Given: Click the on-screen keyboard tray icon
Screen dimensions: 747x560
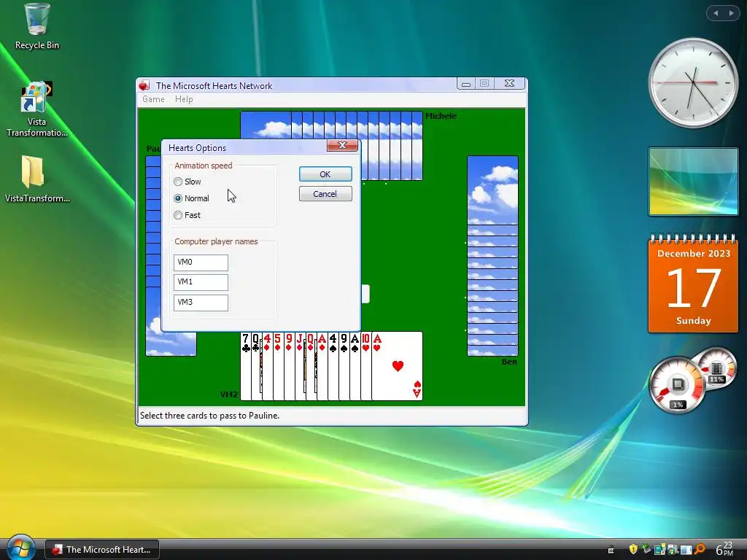Looking at the screenshot, I should pos(611,550).
